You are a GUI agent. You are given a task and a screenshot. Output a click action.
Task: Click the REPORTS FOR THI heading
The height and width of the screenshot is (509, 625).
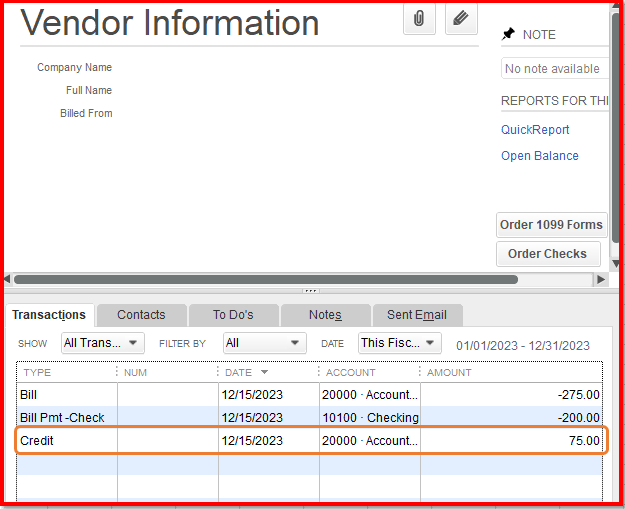click(554, 100)
